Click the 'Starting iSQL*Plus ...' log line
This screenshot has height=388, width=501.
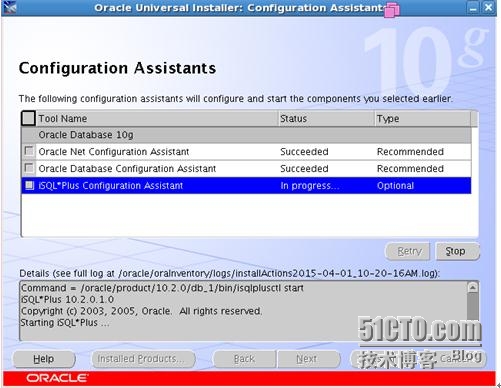65,323
